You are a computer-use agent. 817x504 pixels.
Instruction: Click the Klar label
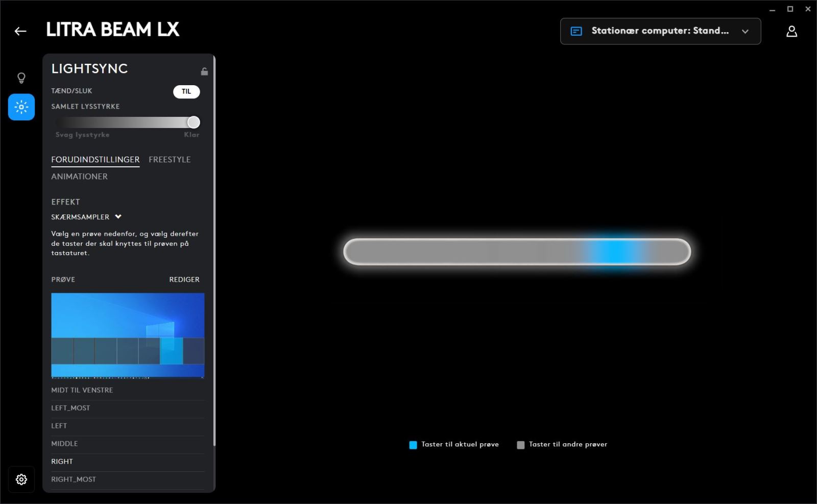point(191,135)
